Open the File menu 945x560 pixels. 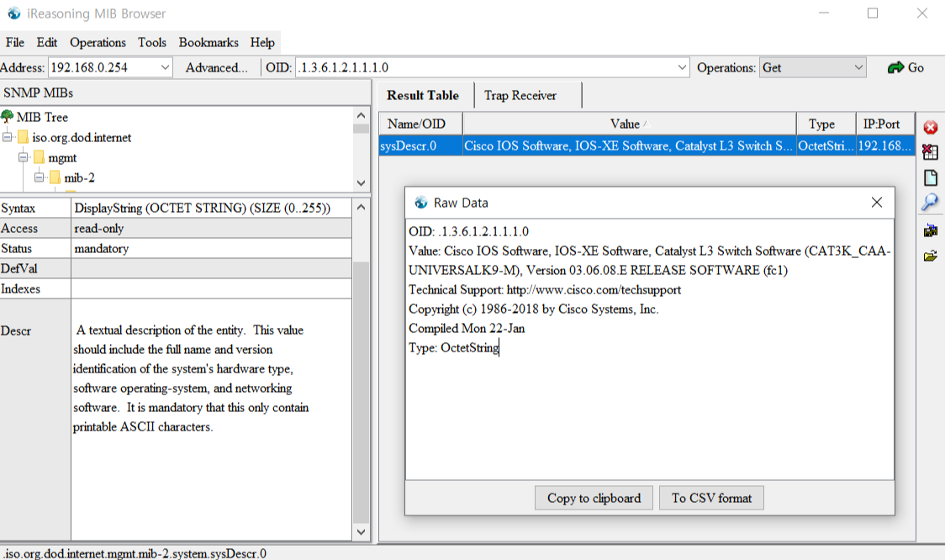coord(15,42)
